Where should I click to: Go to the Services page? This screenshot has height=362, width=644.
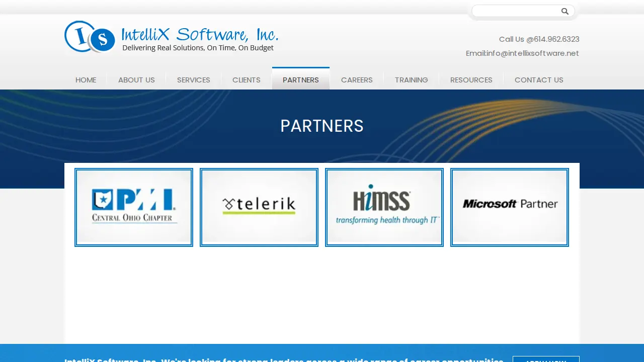194,80
